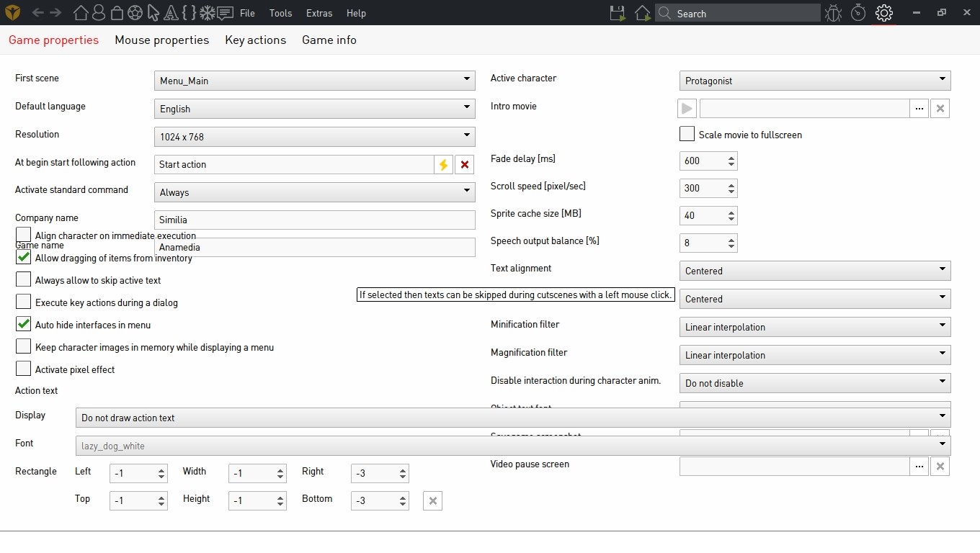Go forward with the right arrow

(55, 13)
